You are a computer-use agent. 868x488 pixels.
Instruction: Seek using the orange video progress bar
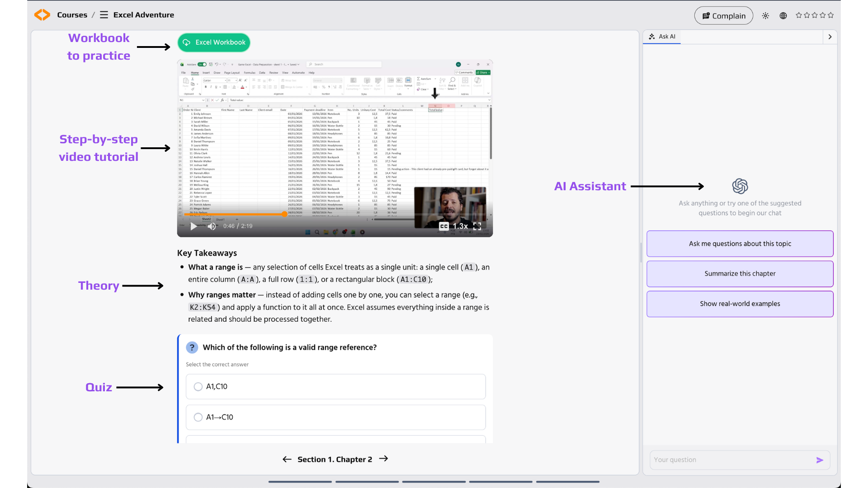[x=335, y=214]
